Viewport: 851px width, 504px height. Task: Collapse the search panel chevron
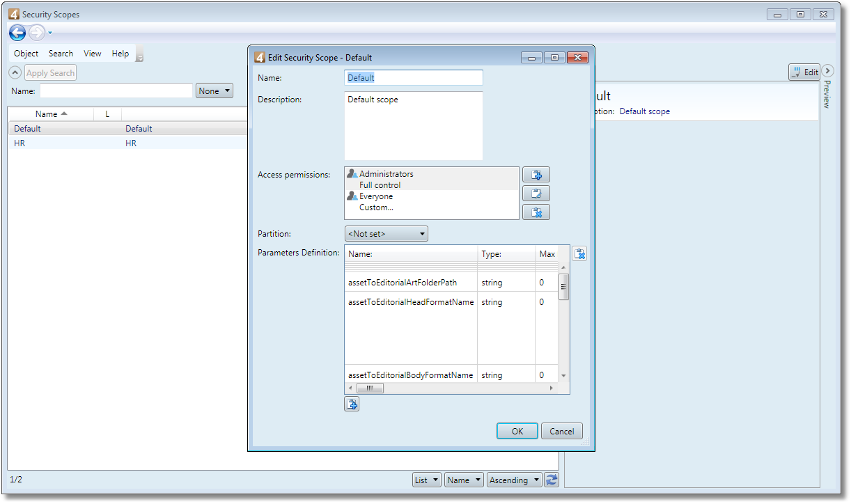tap(15, 72)
